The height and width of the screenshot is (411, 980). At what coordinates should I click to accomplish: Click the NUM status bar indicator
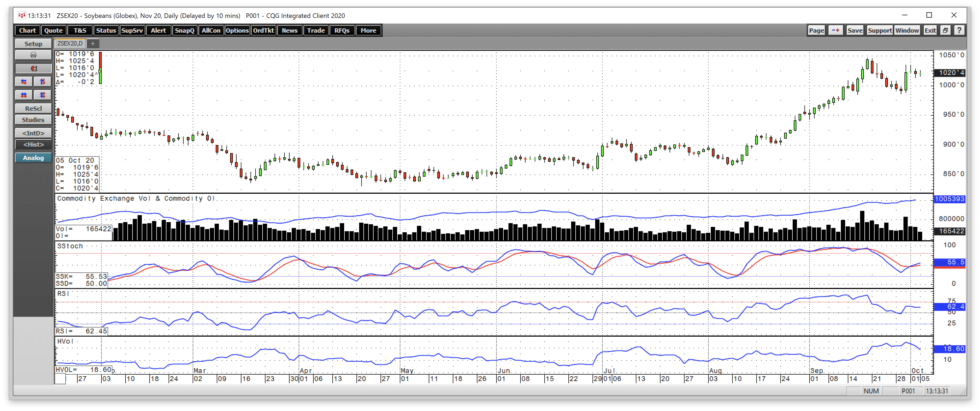[x=871, y=391]
